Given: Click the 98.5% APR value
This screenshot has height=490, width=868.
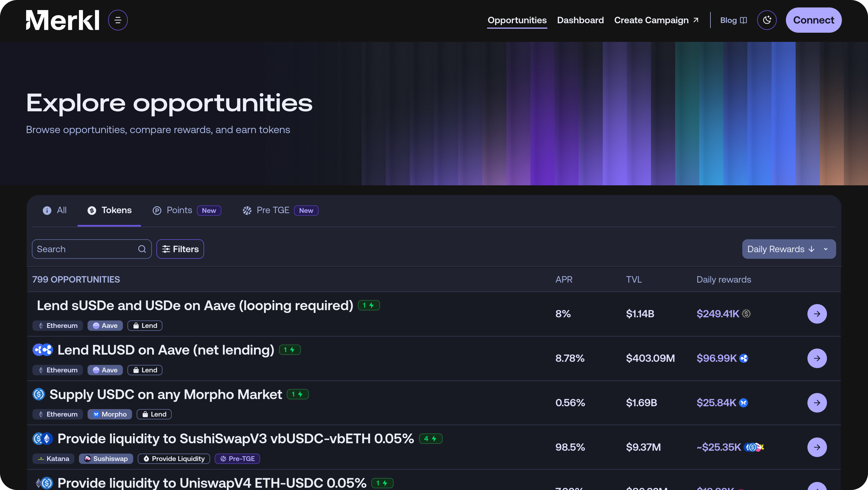Looking at the screenshot, I should (x=570, y=447).
